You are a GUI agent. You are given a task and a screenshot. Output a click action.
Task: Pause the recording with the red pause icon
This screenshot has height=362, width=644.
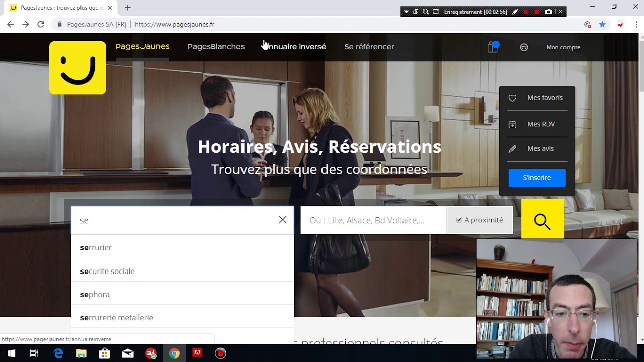pos(526,12)
